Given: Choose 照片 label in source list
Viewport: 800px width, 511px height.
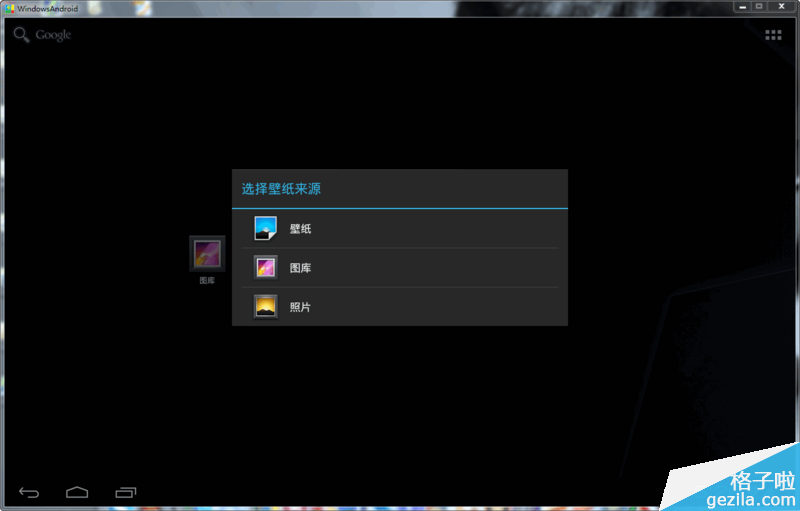Looking at the screenshot, I should [300, 307].
